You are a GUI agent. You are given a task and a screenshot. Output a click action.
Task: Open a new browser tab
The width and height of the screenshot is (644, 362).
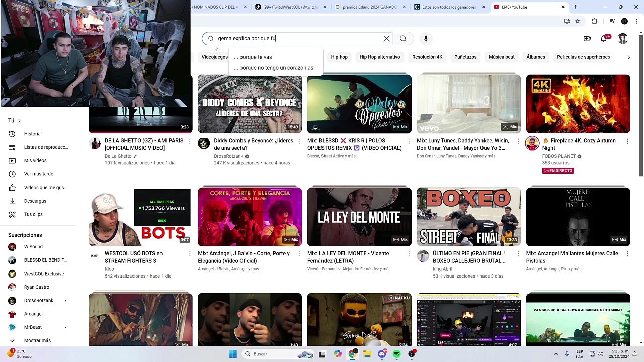click(x=575, y=7)
